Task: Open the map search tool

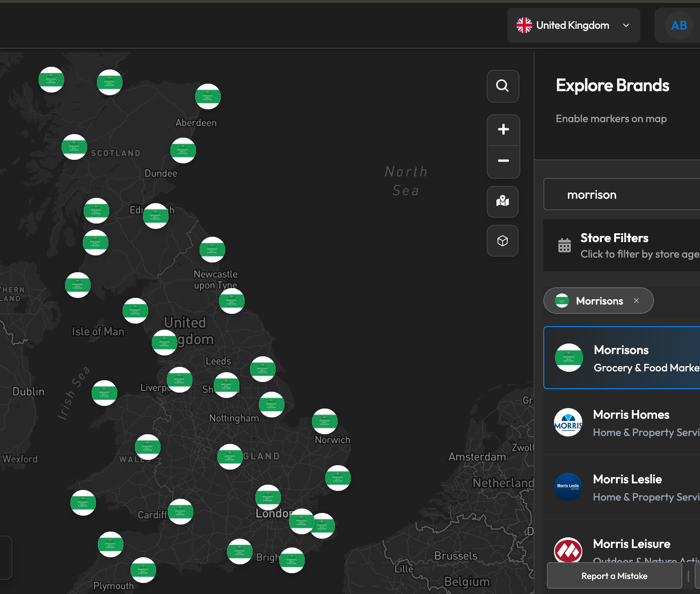Action: point(503,86)
